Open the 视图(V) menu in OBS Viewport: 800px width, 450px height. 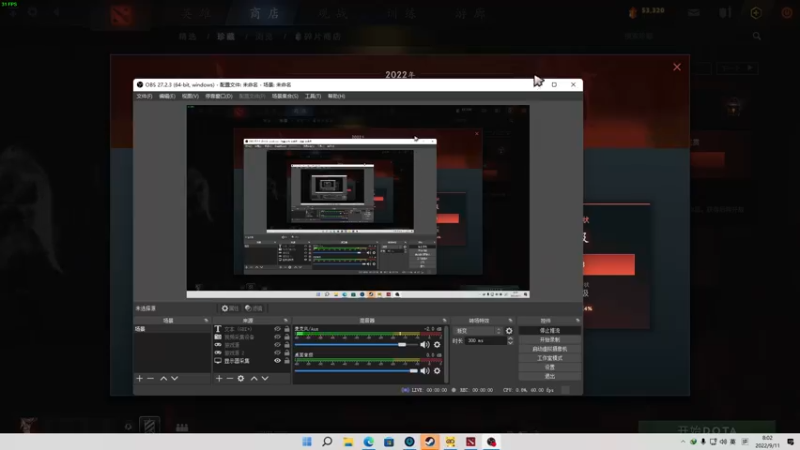tap(190, 96)
